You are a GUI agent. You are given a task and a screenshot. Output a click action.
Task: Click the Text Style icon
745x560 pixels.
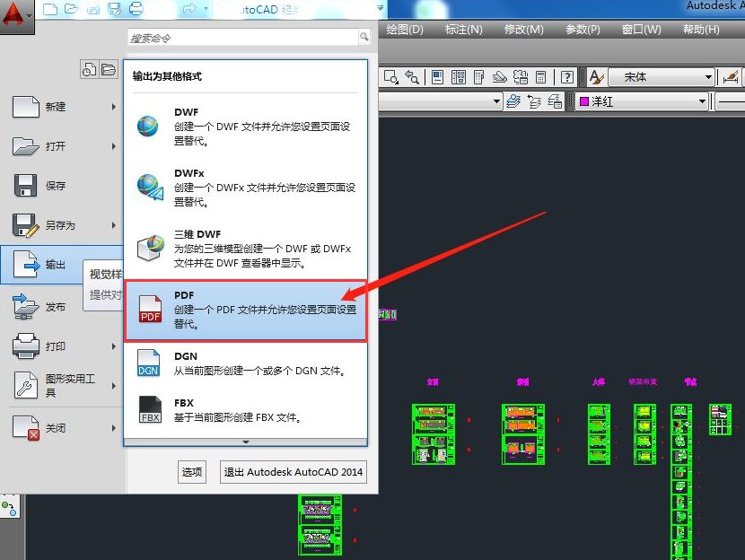596,77
